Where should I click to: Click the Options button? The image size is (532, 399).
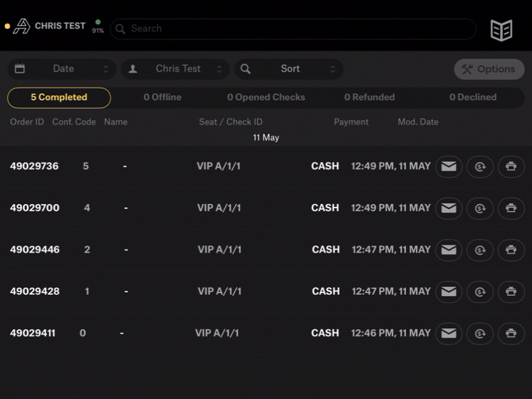[489, 69]
